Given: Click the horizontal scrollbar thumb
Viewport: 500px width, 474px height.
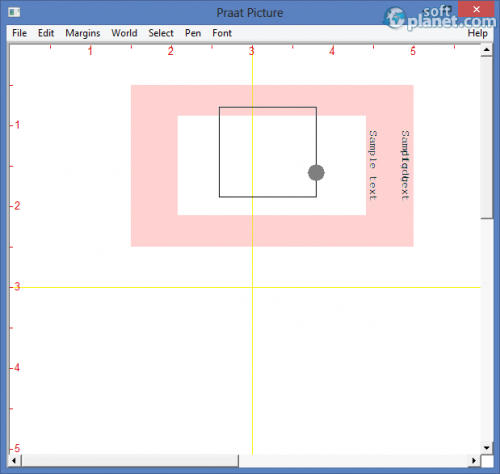Looking at the screenshot, I should [x=130, y=461].
